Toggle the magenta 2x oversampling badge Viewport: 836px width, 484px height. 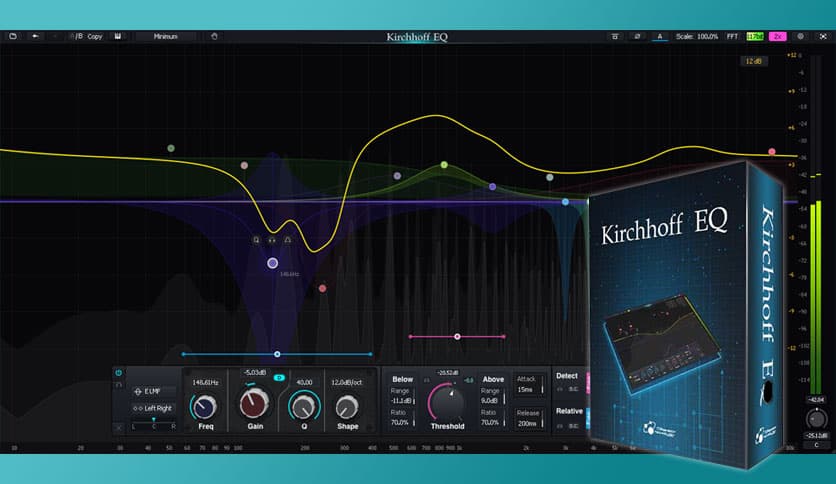(x=778, y=36)
